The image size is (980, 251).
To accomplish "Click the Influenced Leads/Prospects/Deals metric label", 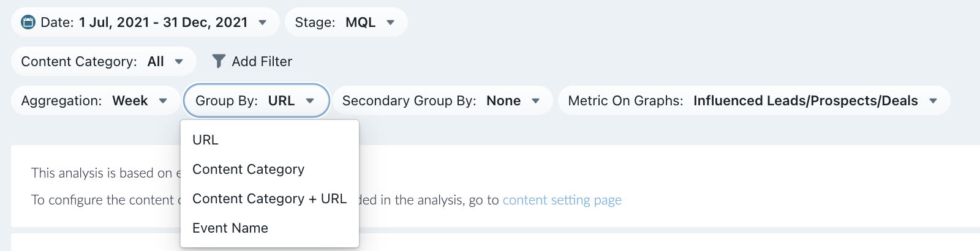I will (805, 101).
